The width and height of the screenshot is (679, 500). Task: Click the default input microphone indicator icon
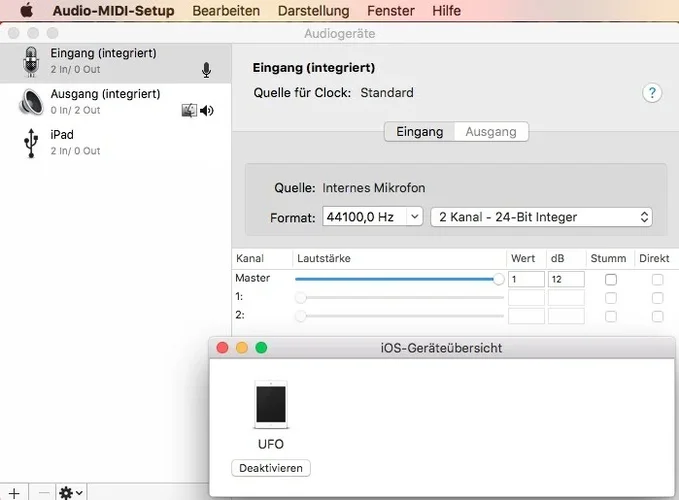[207, 70]
